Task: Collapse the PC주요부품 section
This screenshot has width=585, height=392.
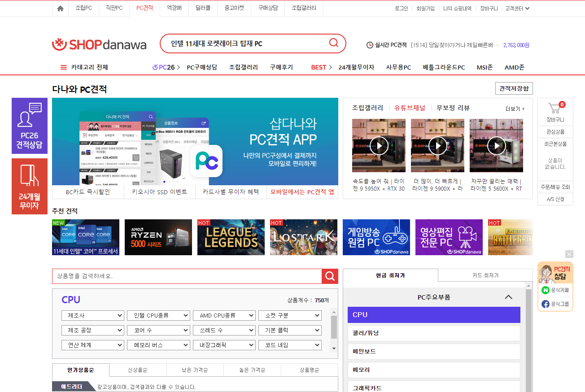Action: 508,297
